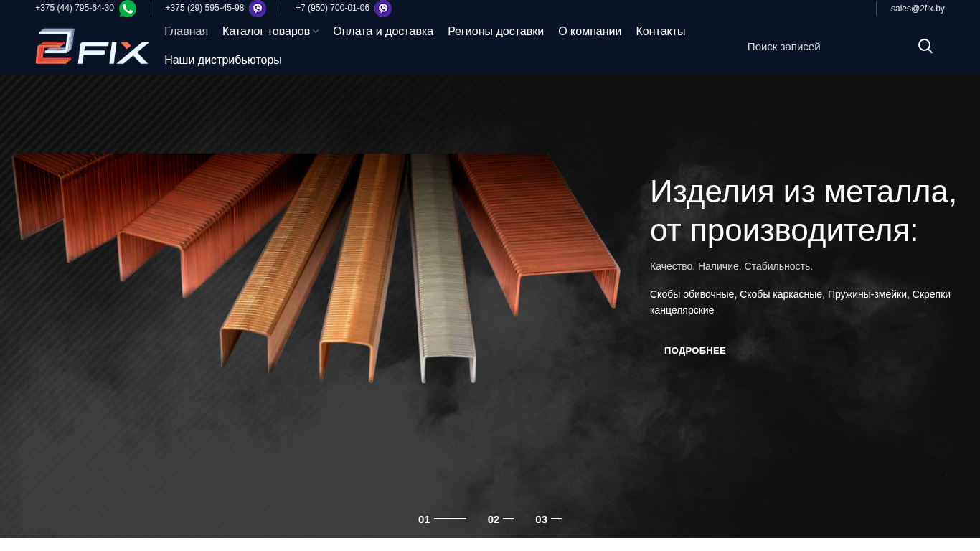The width and height of the screenshot is (980, 551).
Task: Select Регионы доставки in navigation
Action: 496,32
